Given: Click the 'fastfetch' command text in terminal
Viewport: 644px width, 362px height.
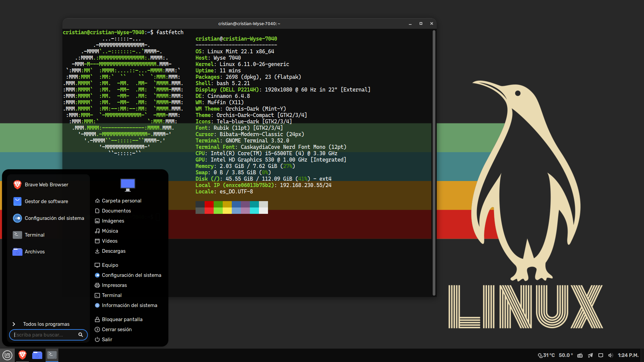Looking at the screenshot, I should point(170,33).
